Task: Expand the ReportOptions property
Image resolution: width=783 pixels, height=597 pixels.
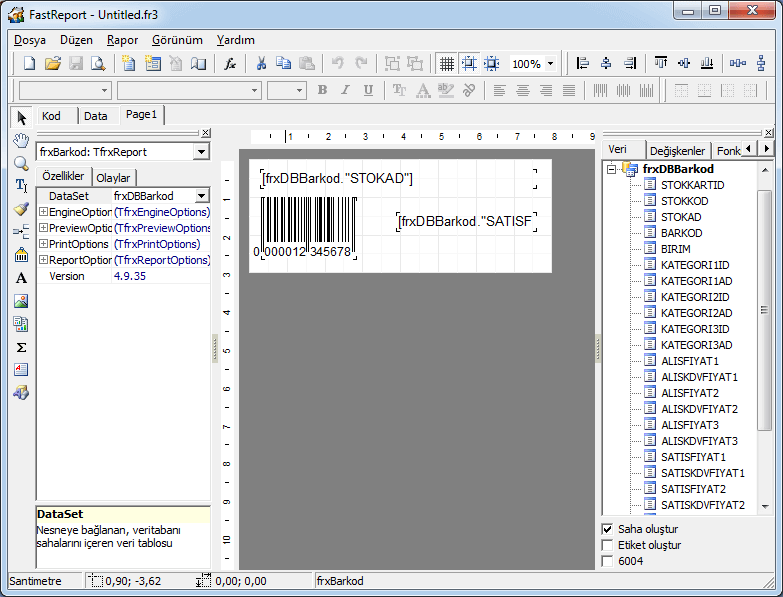Action: tap(43, 260)
